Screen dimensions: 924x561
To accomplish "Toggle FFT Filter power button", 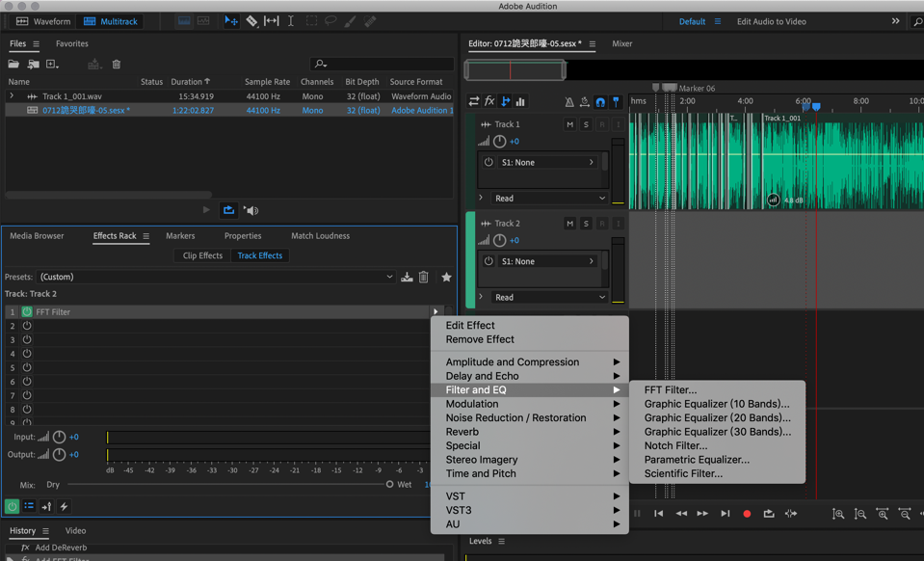I will [x=27, y=311].
